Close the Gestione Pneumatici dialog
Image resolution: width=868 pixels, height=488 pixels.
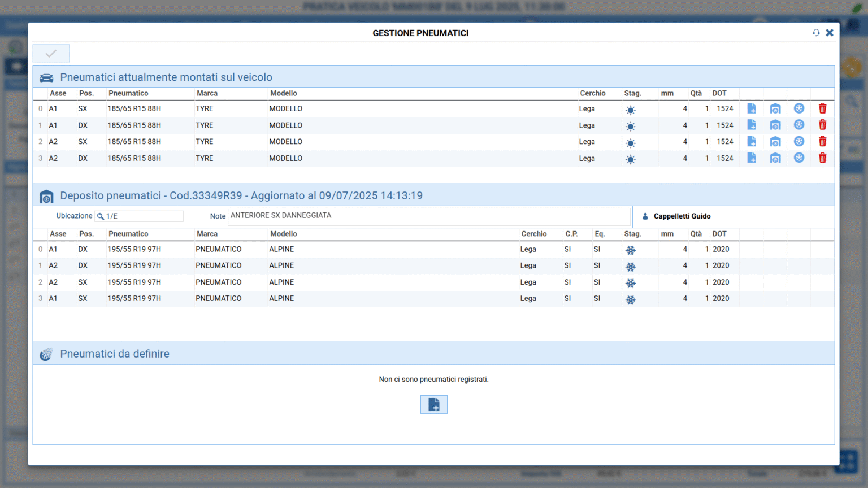(x=830, y=33)
